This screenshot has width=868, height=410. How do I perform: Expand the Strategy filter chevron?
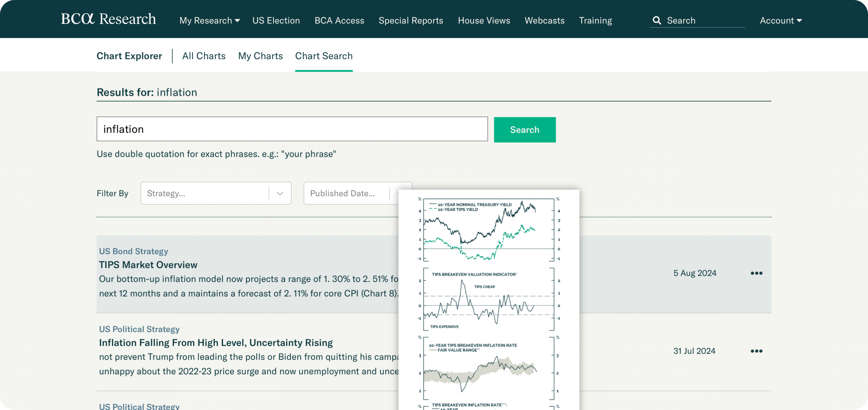280,193
